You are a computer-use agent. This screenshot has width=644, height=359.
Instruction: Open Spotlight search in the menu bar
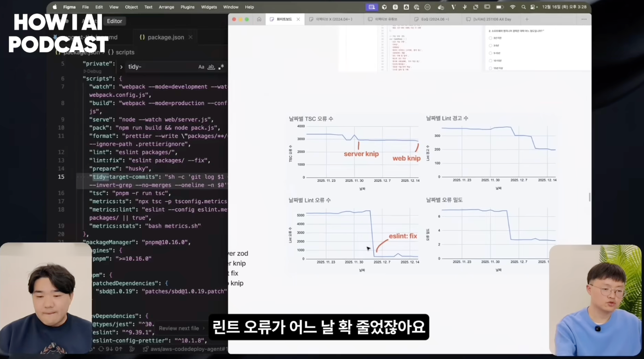pyautogui.click(x=523, y=7)
